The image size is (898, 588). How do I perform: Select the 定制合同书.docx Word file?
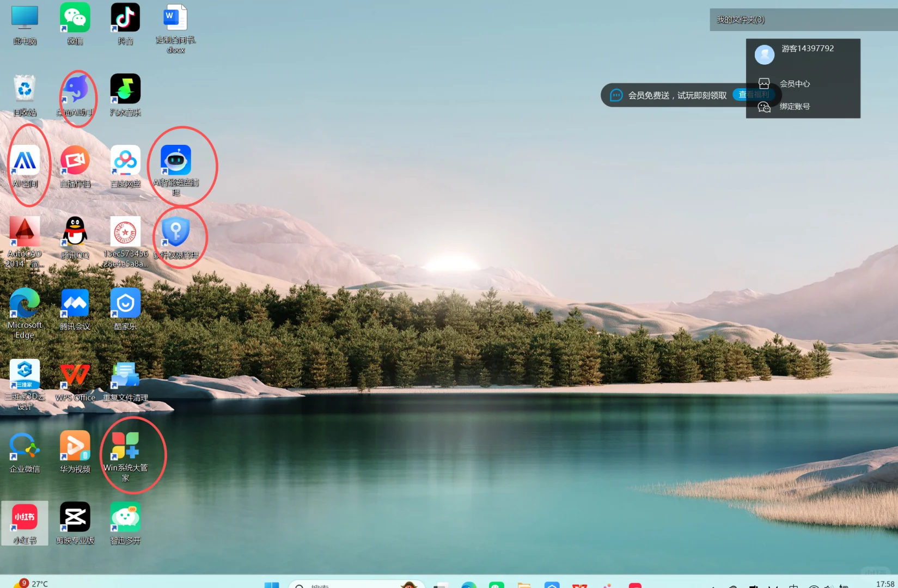point(175,28)
